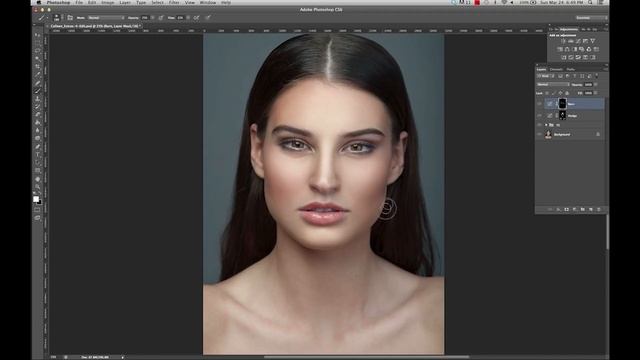The width and height of the screenshot is (640, 360).
Task: Switch to the Paths tab
Action: 571,69
